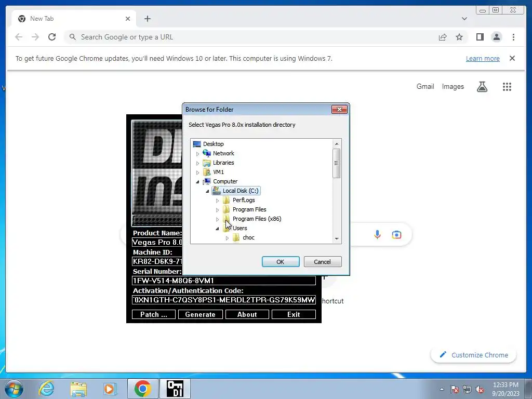Search by image with camera icon
This screenshot has width=532, height=399.
[396, 234]
